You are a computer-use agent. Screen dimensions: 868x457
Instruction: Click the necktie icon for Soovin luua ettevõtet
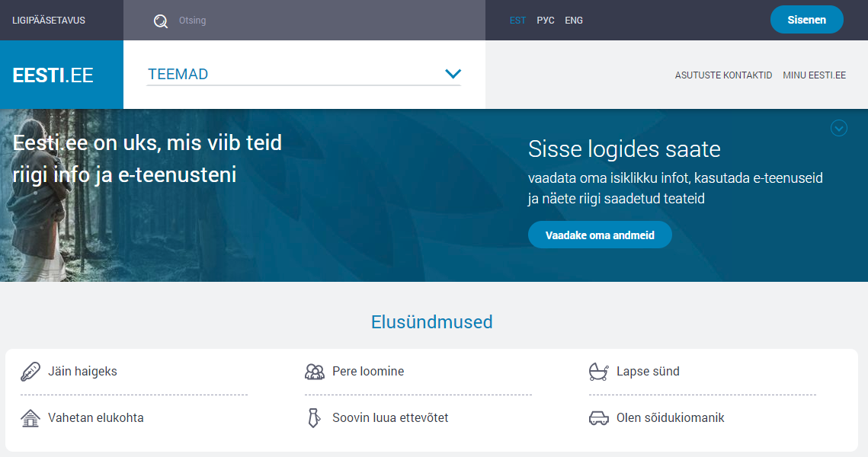pos(312,417)
